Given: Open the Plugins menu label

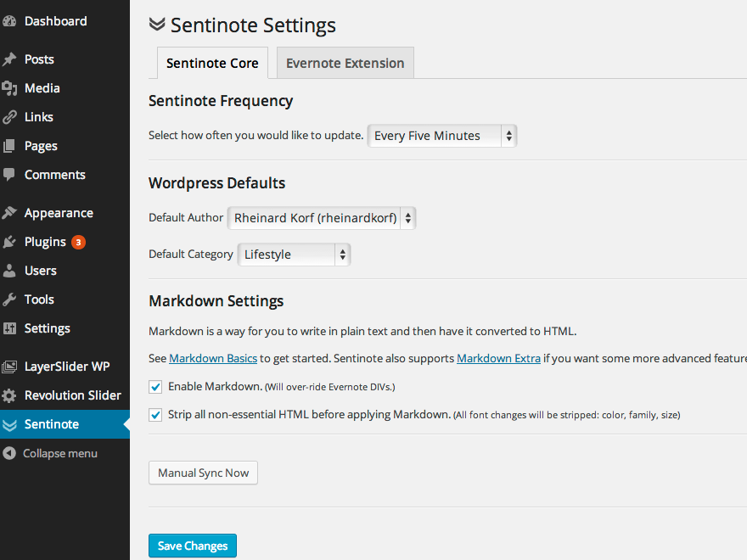Looking at the screenshot, I should (x=45, y=243).
